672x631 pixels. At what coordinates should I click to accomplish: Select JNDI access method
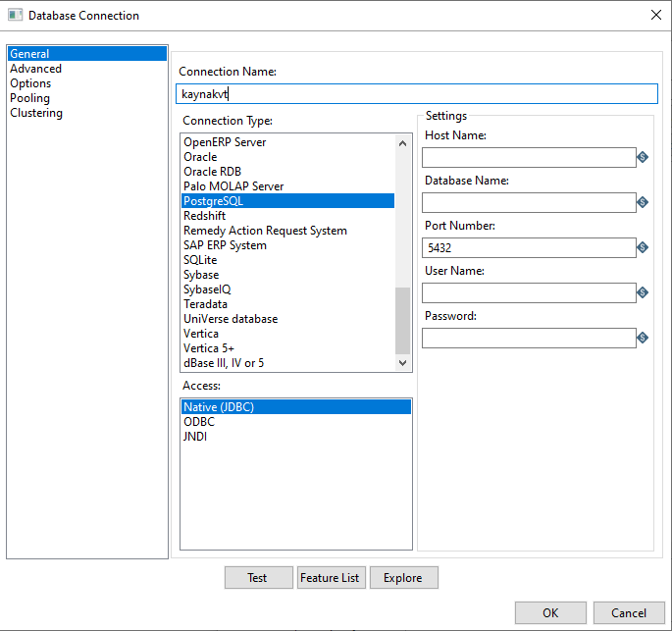[295, 437]
